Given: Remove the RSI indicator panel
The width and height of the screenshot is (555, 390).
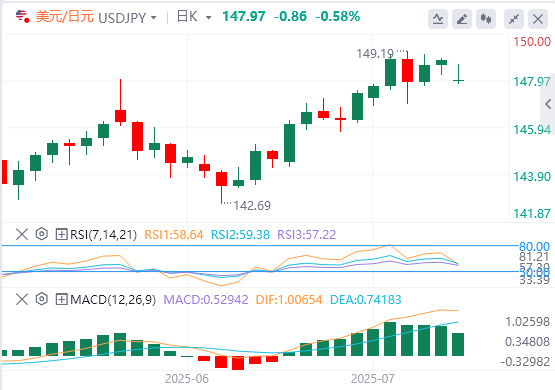Looking at the screenshot, I should click(22, 234).
